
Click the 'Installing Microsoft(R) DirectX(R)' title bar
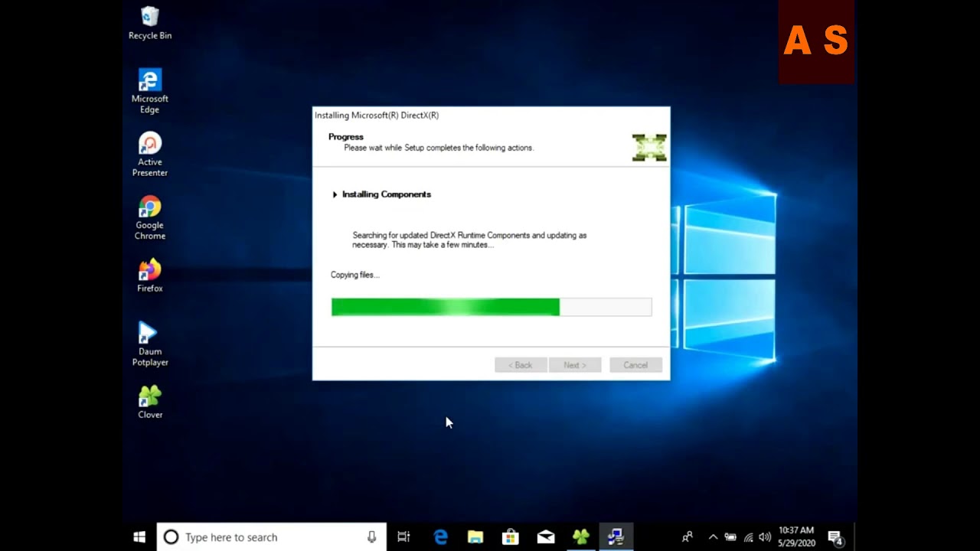(x=492, y=116)
